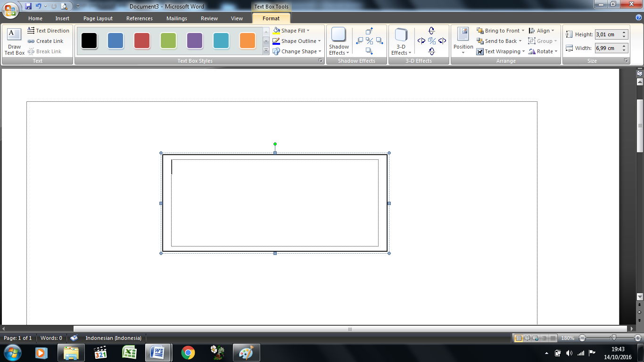Click the 3-D tilt left icon
Image resolution: width=644 pixels, height=362 pixels.
coord(421,41)
